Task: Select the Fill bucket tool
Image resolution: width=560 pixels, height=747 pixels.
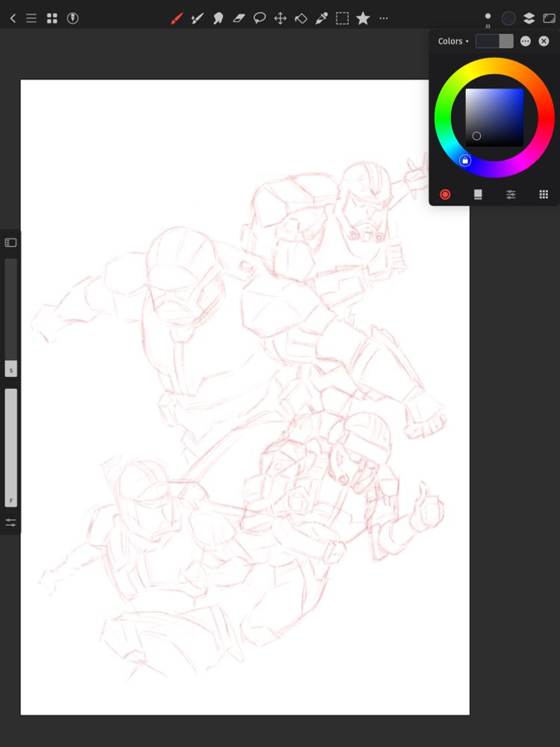Action: 301,19
